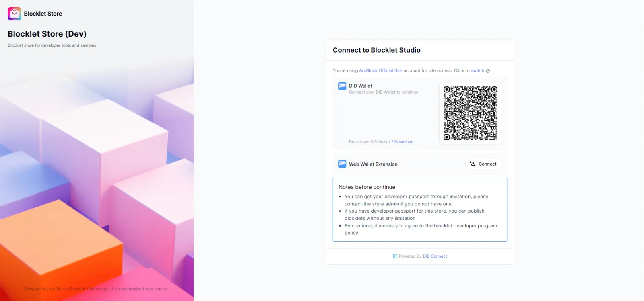Viewport: 644px width, 301px height.
Task: Click the Powered by ArcBlock's Blocklet Technology text
Action: [97, 289]
